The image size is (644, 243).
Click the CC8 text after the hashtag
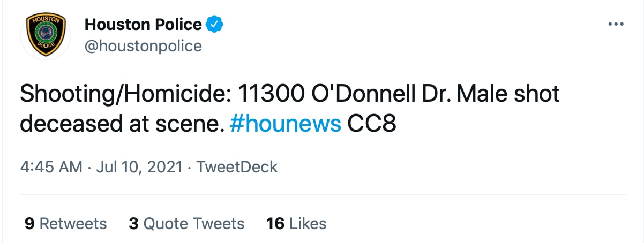click(x=372, y=124)
